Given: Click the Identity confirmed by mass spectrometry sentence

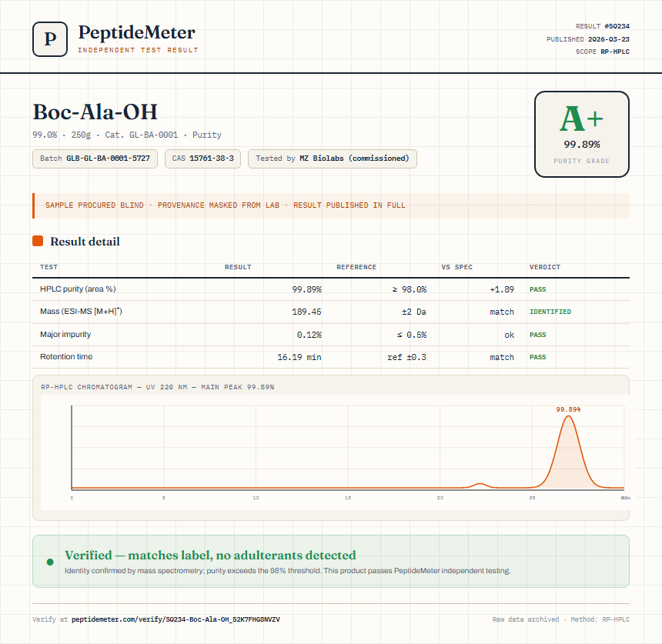Looking at the screenshot, I should tap(288, 571).
